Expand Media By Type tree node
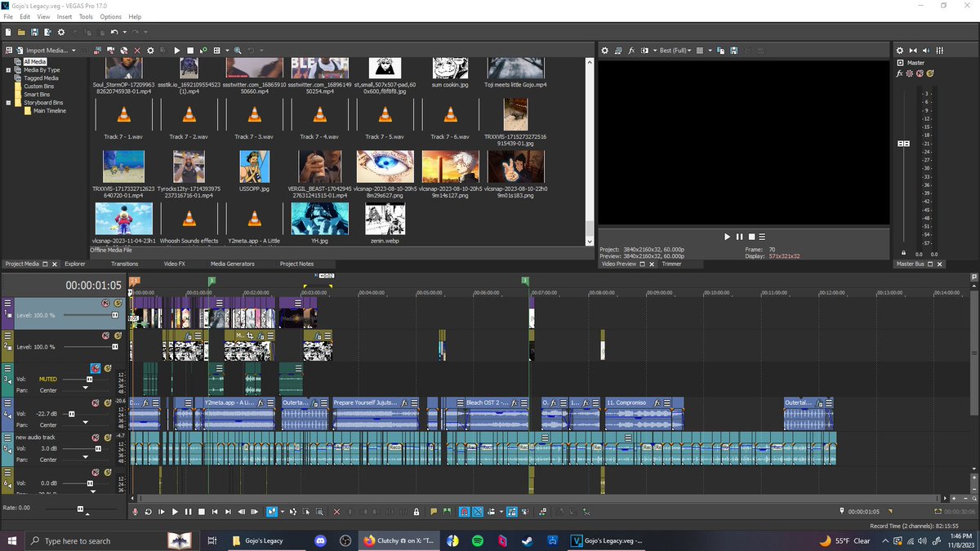980x551 pixels. (x=9, y=70)
